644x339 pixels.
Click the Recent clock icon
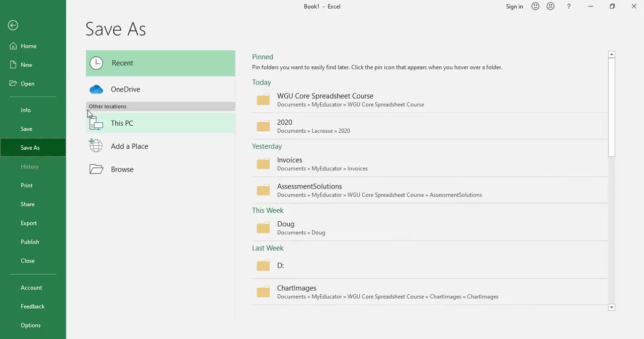point(96,63)
